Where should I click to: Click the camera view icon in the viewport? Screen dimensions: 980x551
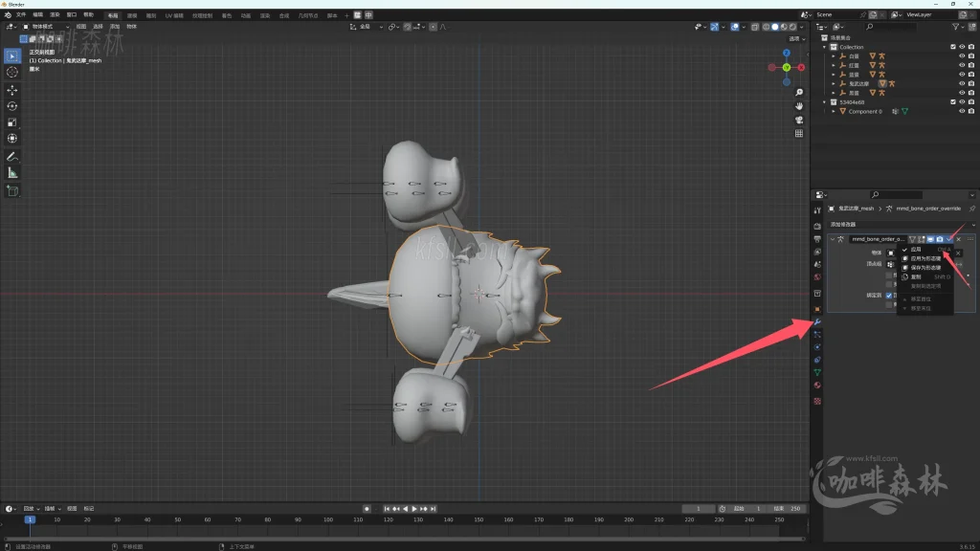pos(799,120)
